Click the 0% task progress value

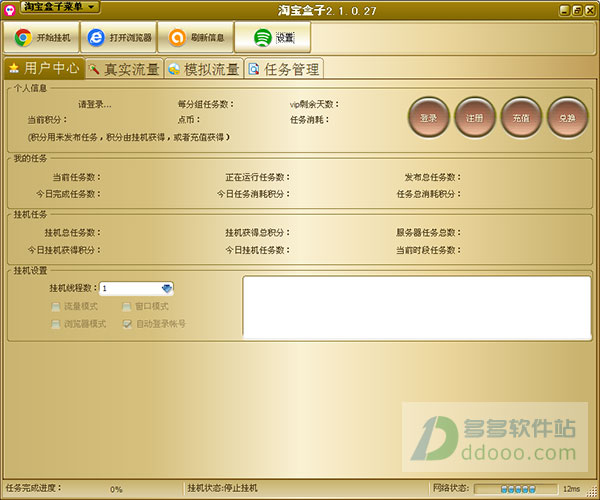point(116,489)
